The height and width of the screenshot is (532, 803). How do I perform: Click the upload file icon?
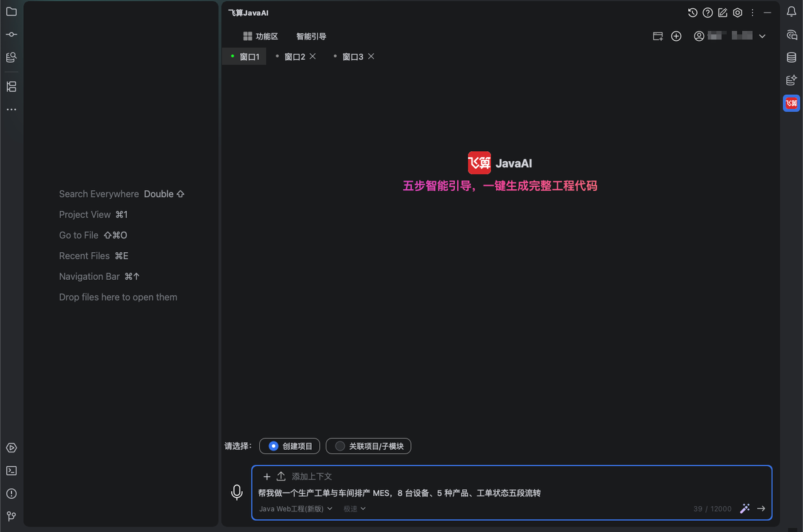coord(281,477)
